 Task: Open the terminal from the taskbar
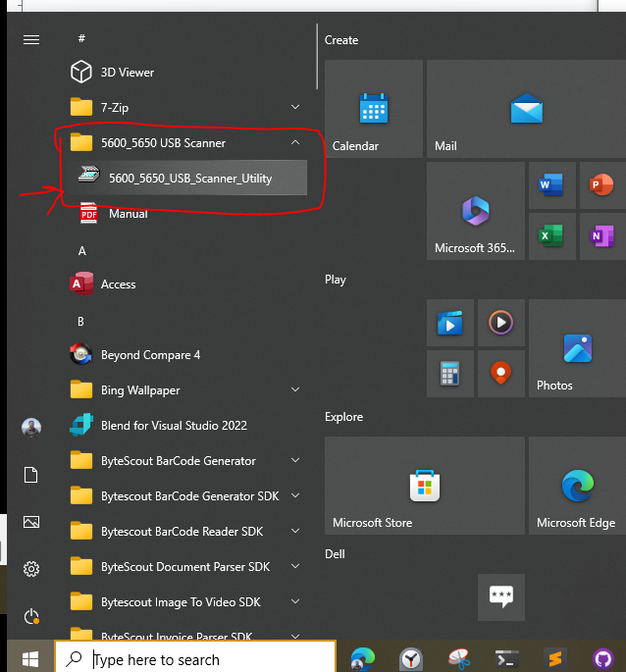(507, 658)
